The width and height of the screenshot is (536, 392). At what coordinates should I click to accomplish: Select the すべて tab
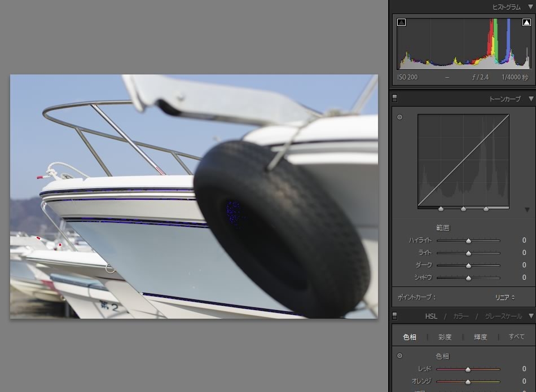pyautogui.click(x=516, y=337)
